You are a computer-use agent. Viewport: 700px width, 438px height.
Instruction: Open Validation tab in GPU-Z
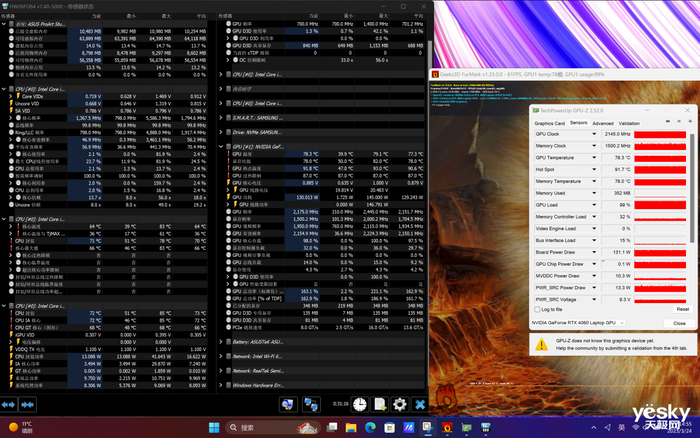click(x=629, y=123)
